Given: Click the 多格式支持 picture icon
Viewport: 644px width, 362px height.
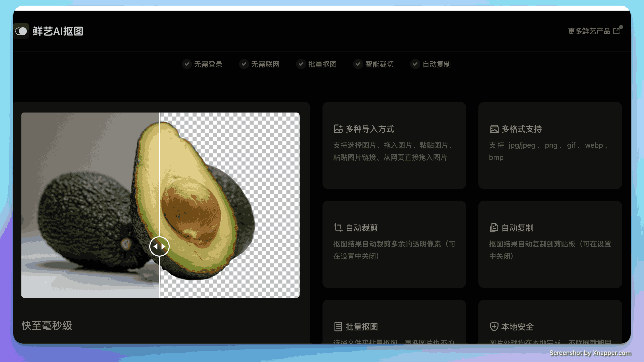Looking at the screenshot, I should click(x=494, y=129).
